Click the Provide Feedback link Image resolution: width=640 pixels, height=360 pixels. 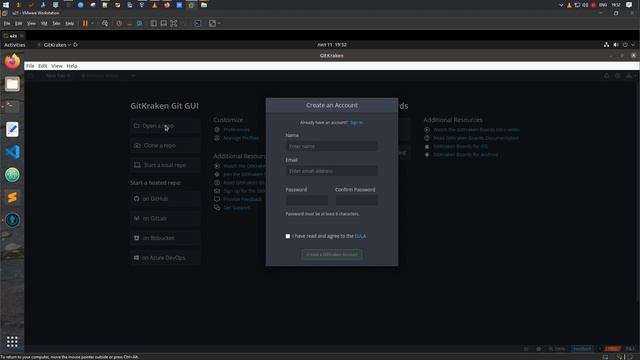tap(242, 199)
